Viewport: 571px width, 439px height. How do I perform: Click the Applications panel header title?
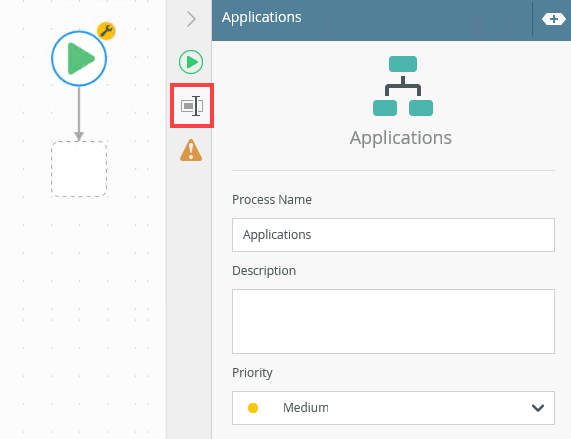[261, 17]
